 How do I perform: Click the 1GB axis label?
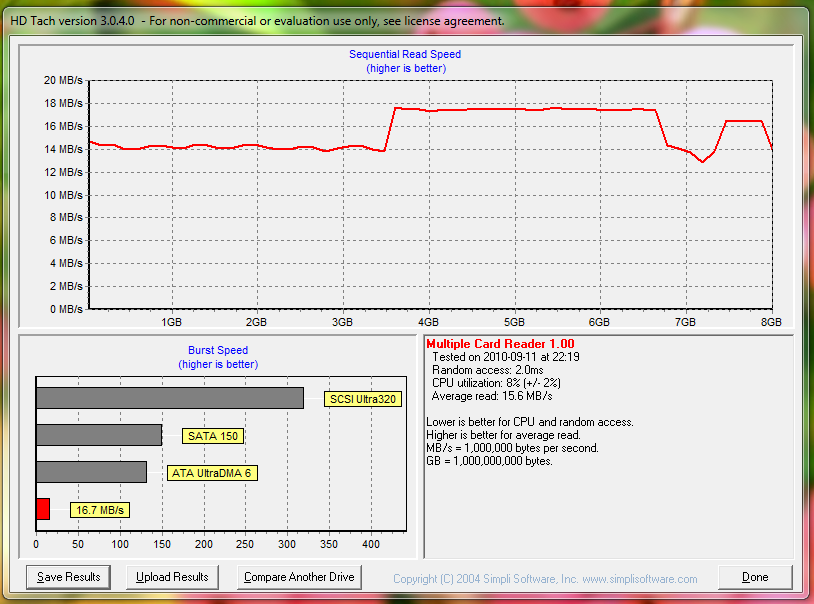pyautogui.click(x=171, y=322)
